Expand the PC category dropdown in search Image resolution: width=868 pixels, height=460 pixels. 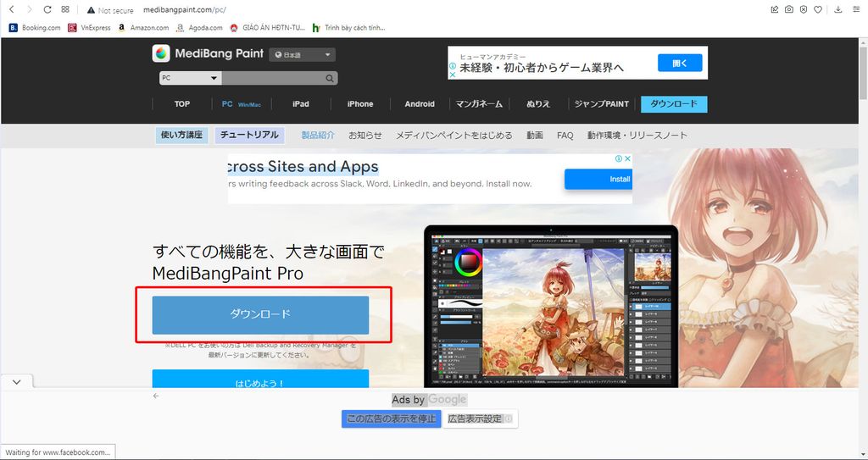[x=190, y=78]
